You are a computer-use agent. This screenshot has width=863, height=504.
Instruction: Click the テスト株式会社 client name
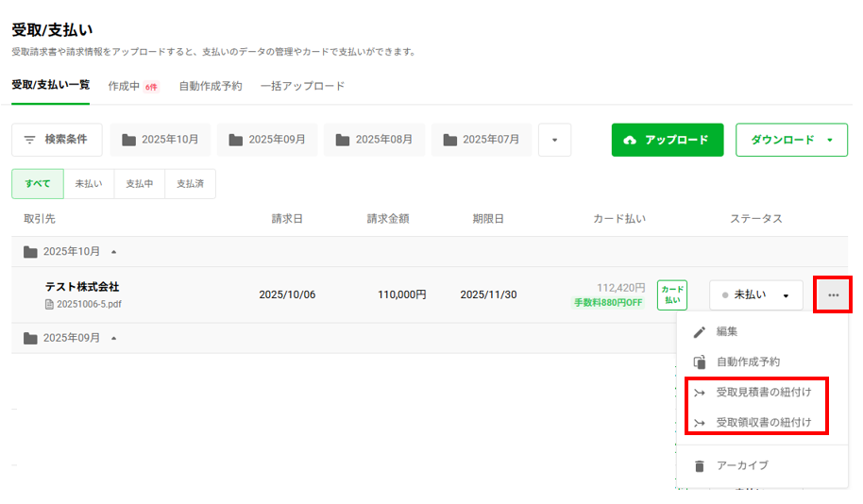[x=82, y=287]
